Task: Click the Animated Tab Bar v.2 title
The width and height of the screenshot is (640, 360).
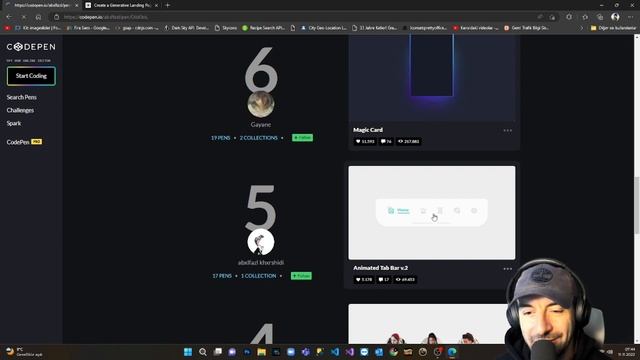Action: click(x=380, y=268)
